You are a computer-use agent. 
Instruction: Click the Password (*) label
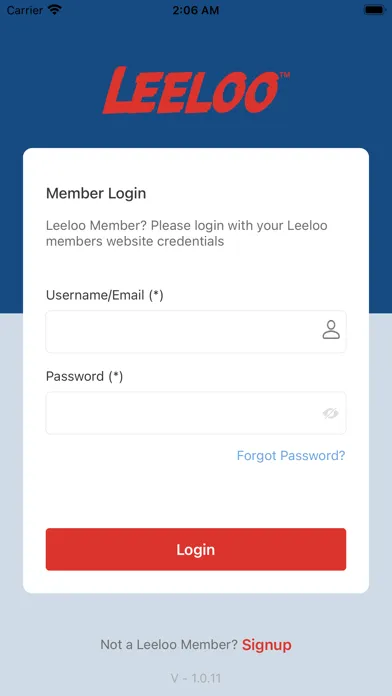(x=84, y=376)
